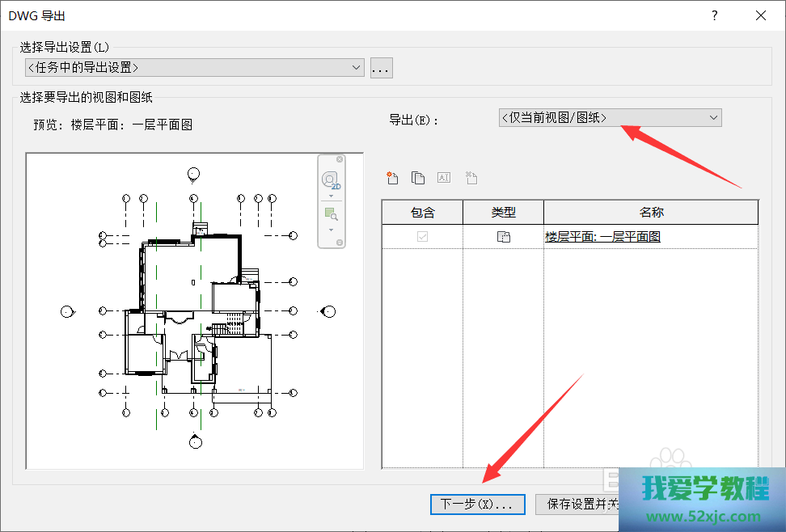The height and width of the screenshot is (532, 786).
Task: Expand the zoom options dropdown arrow
Action: 331,230
